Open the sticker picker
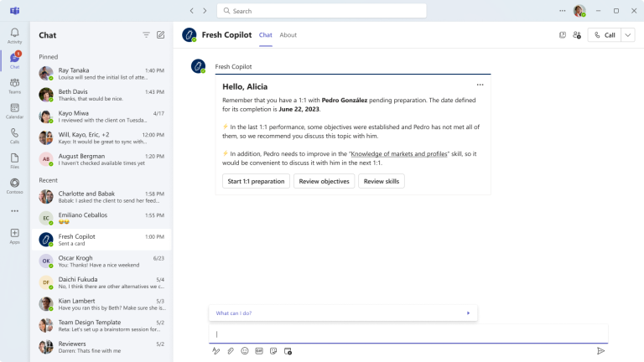This screenshot has width=644, height=362. [273, 351]
